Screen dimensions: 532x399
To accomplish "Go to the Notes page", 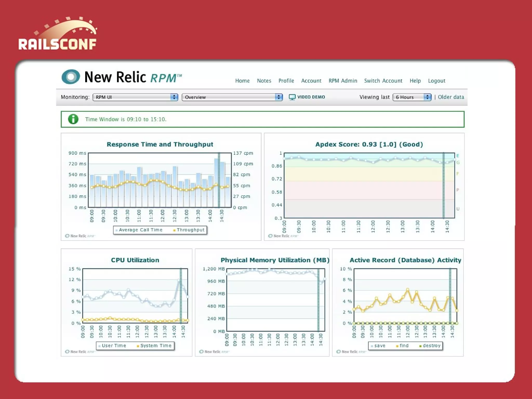I will tap(264, 81).
